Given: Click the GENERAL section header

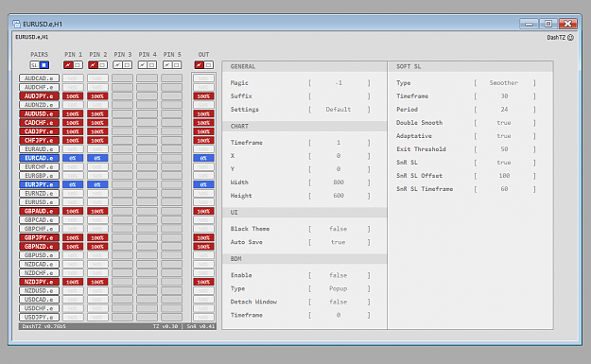Looking at the screenshot, I should [x=304, y=67].
